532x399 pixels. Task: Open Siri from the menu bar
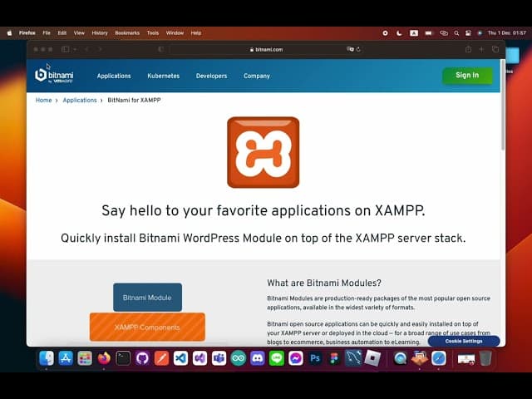(x=480, y=33)
